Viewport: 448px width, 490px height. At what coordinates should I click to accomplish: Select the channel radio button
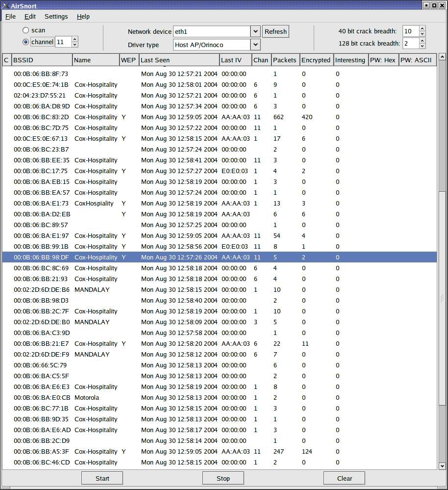(26, 42)
